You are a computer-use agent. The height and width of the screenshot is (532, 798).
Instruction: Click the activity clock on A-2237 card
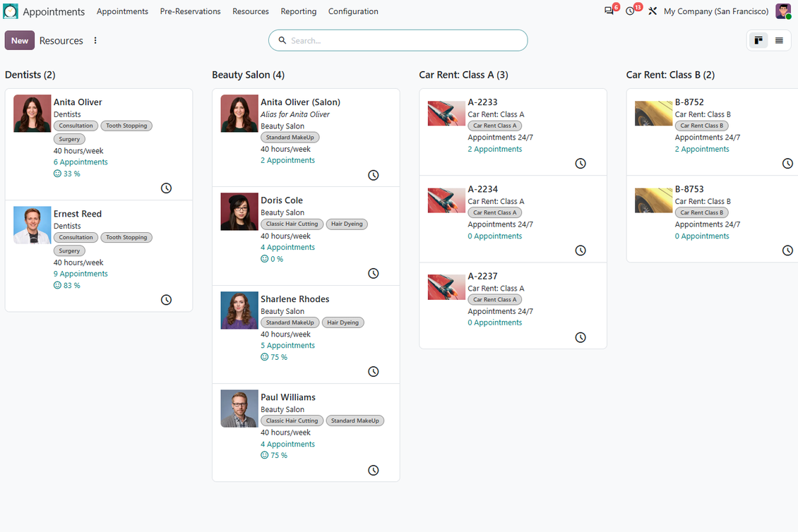pos(580,337)
